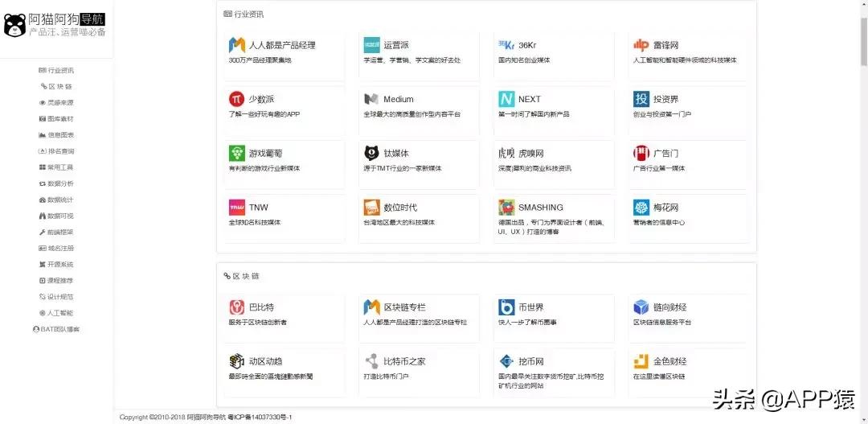
Task: Click the 区块链专栏 logo icon
Action: pos(372,307)
